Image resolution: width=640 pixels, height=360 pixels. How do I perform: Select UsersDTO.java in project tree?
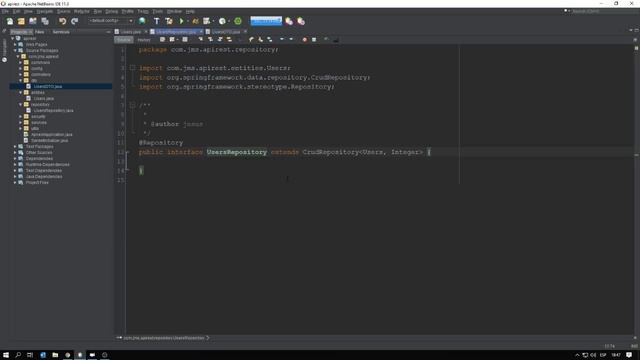[48, 87]
